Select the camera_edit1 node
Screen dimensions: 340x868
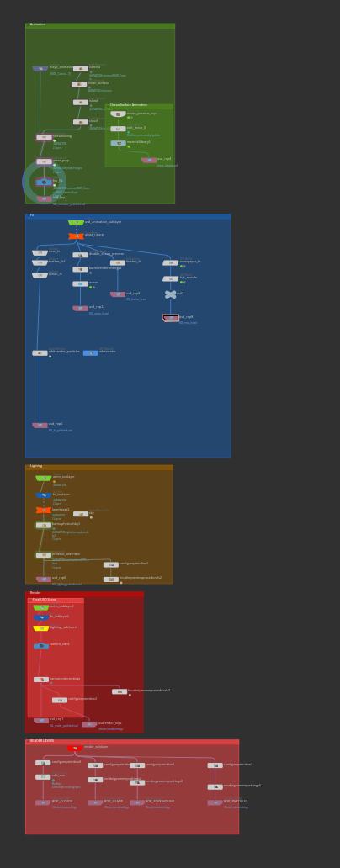click(x=41, y=646)
